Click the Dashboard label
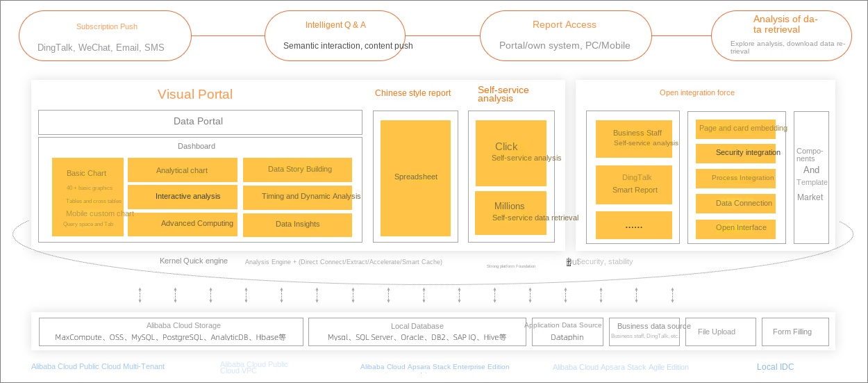868x383 pixels. pyautogui.click(x=197, y=146)
